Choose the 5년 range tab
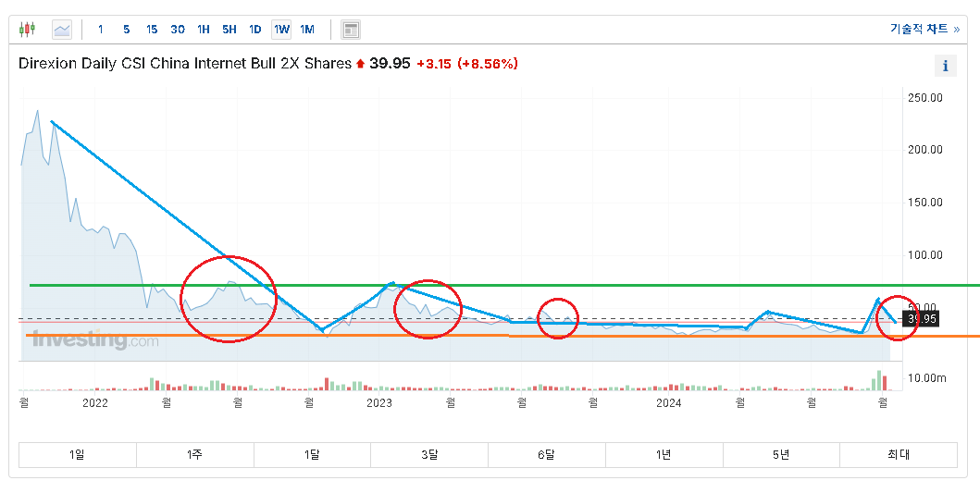The height and width of the screenshot is (493, 980). pos(781,455)
